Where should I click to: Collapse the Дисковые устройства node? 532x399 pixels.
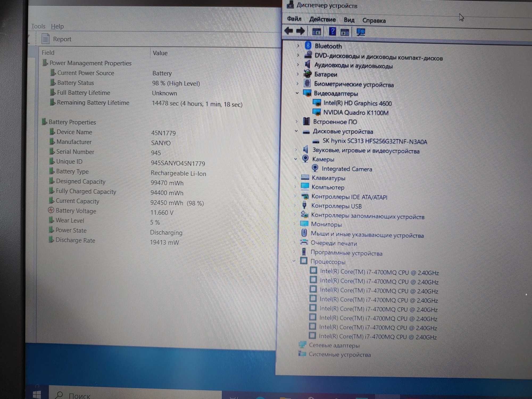296,131
